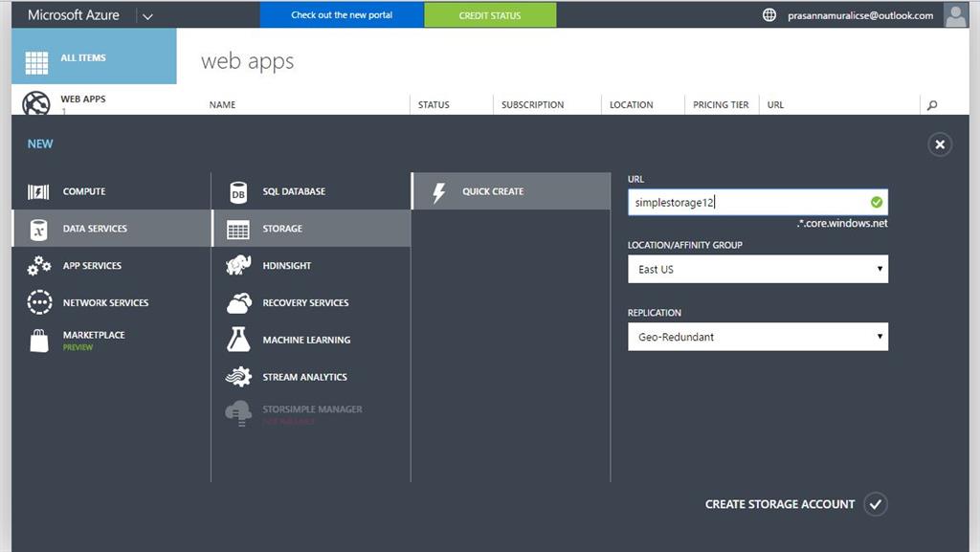Sort by Subscription column header
Viewport: 980px width, 552px height.
[532, 105]
